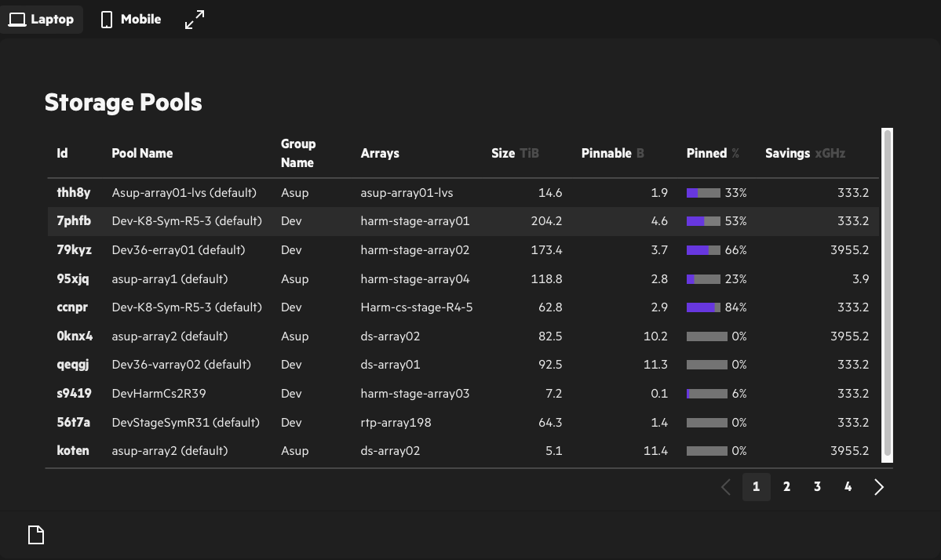Click the 23% pinned meter bar

[703, 278]
